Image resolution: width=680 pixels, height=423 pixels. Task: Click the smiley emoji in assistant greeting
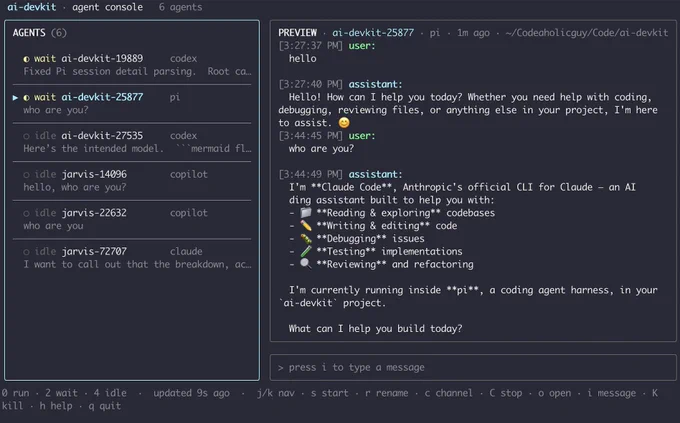click(344, 123)
